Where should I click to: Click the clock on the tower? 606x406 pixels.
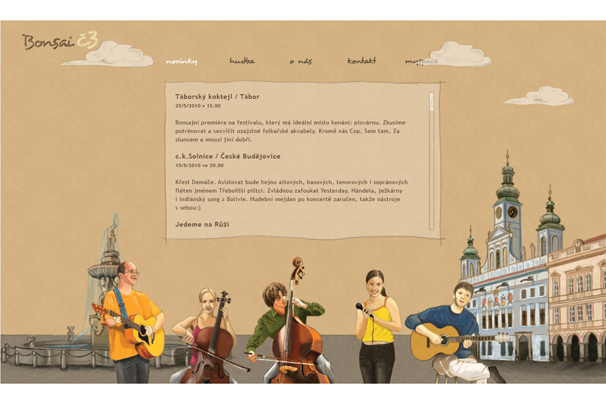(x=512, y=212)
